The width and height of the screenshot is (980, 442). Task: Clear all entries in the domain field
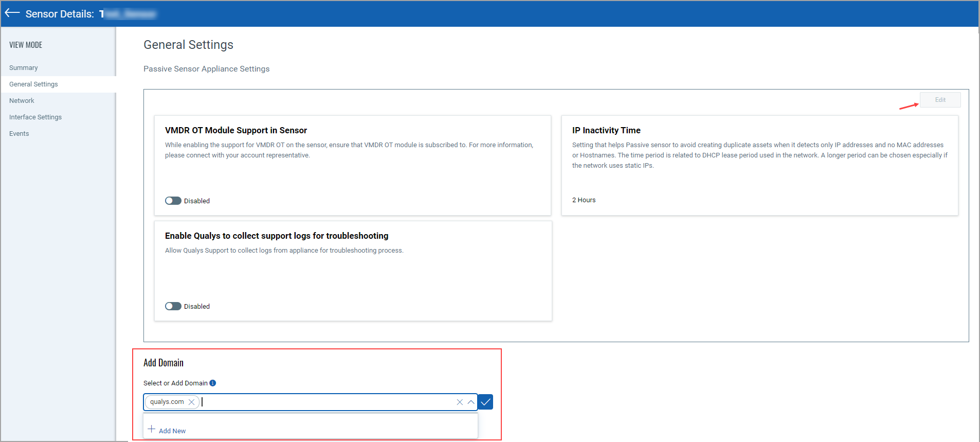click(x=460, y=402)
